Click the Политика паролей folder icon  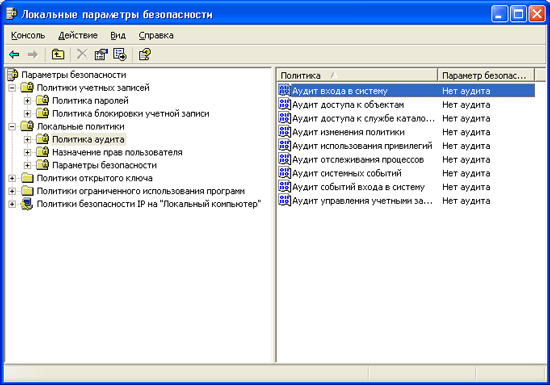(x=42, y=100)
